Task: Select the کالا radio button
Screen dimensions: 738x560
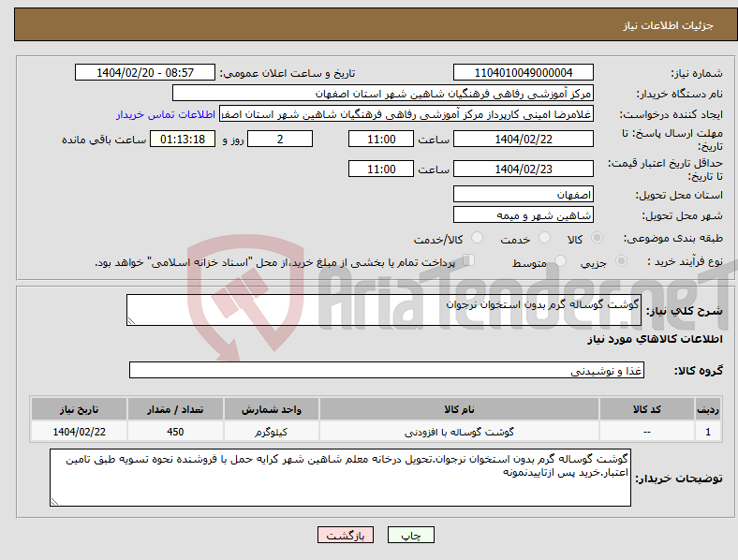Action: [x=597, y=238]
